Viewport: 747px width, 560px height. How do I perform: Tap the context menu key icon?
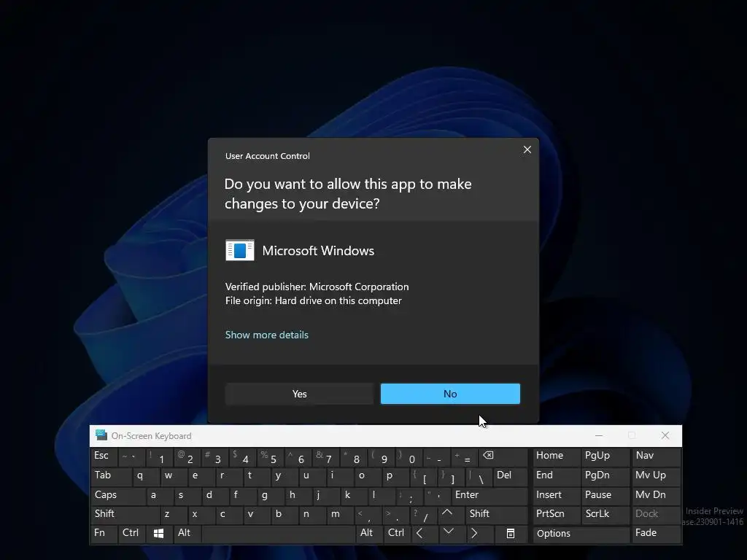tap(510, 533)
